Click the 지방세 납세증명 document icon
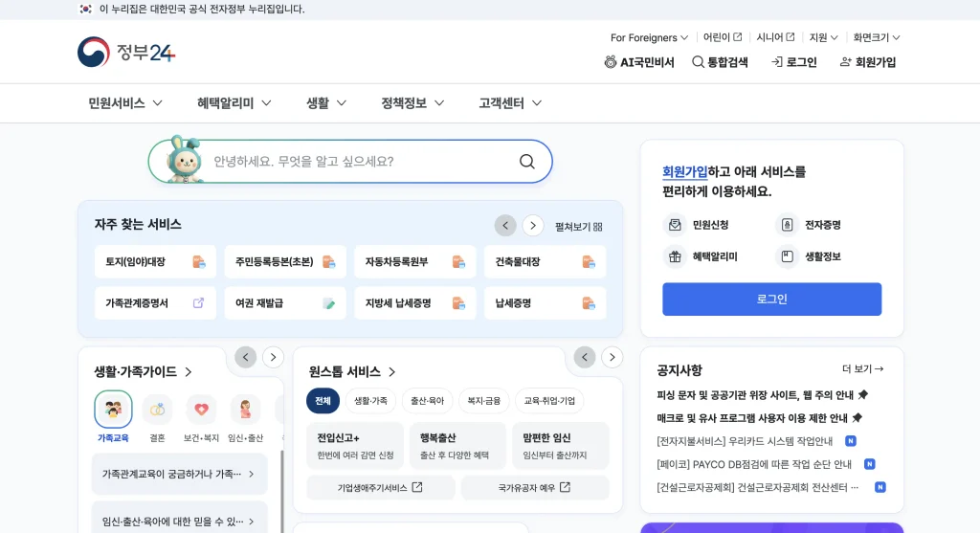The image size is (980, 533). pyautogui.click(x=458, y=303)
